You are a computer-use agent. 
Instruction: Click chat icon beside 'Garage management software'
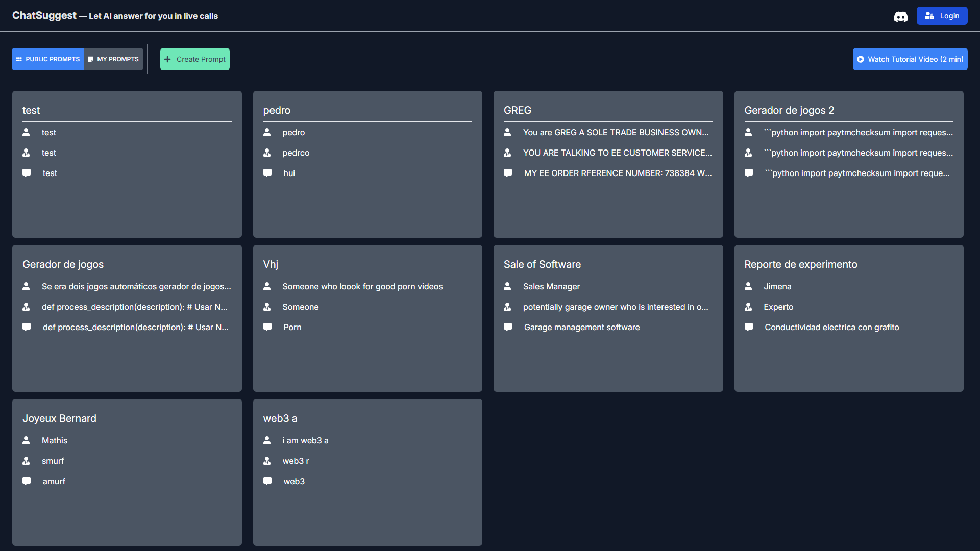pyautogui.click(x=508, y=327)
